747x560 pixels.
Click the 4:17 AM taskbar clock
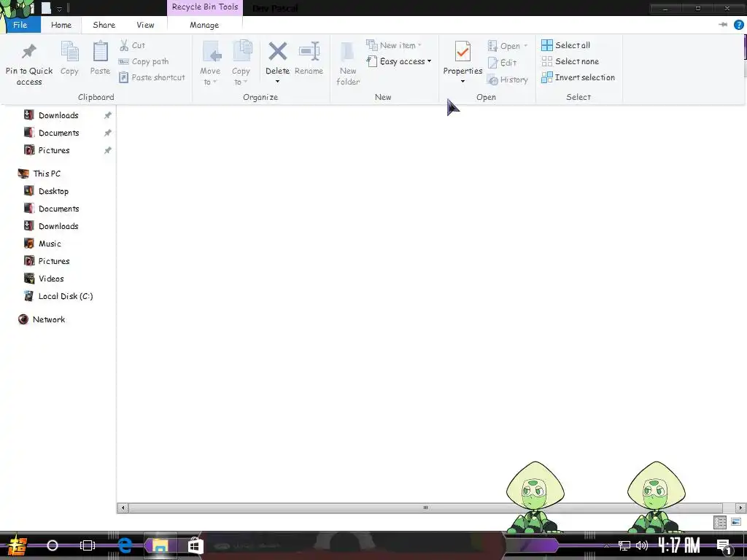pyautogui.click(x=679, y=545)
